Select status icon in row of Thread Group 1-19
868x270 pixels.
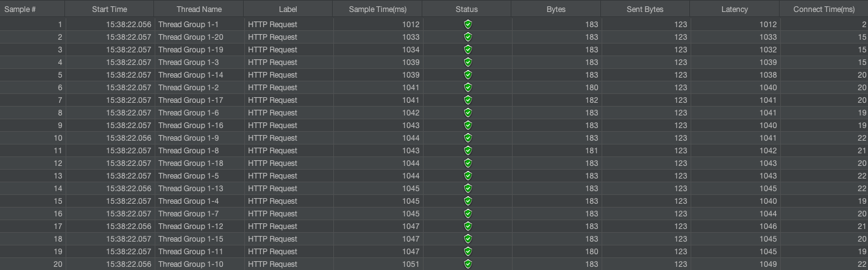(x=468, y=50)
